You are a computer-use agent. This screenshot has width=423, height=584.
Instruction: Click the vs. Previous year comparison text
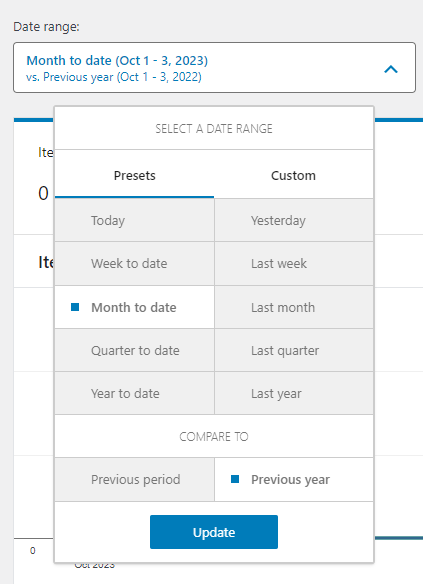click(x=114, y=77)
